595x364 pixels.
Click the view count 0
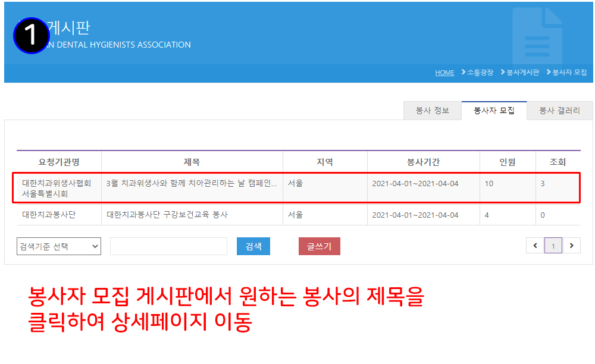point(543,215)
